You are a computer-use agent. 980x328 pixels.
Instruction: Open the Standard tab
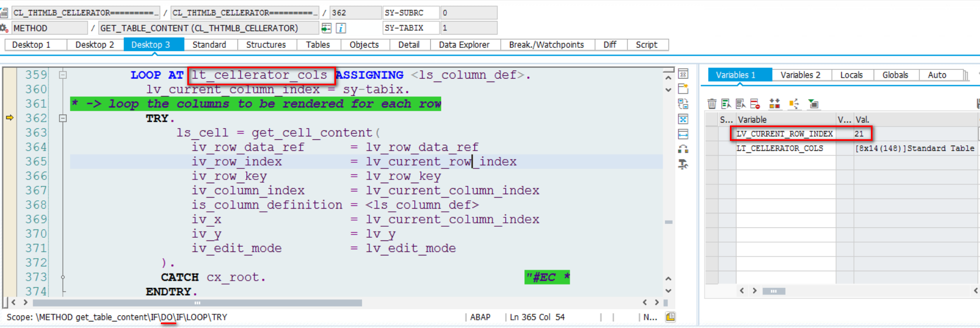210,45
